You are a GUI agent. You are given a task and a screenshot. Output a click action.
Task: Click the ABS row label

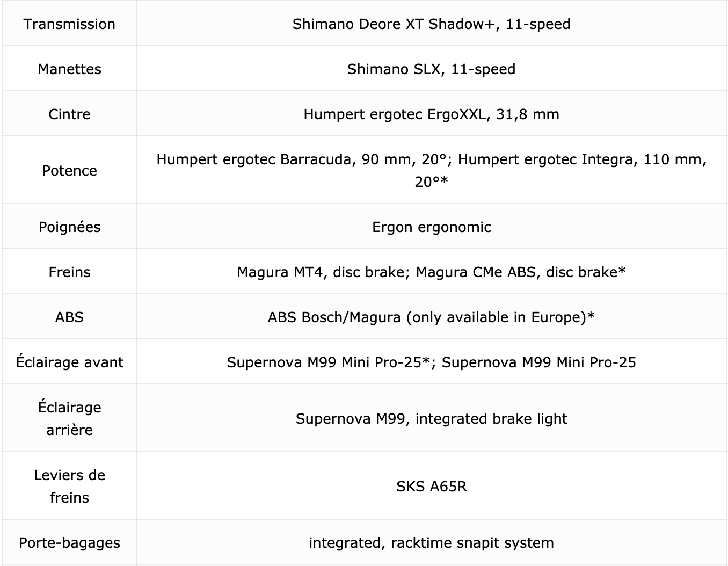click(x=69, y=317)
